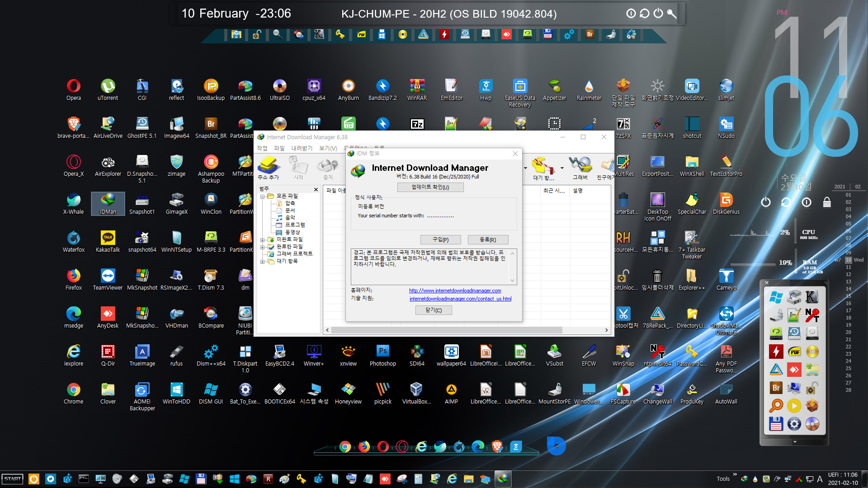Close the right-side launcher panel with its X
Image resolution: width=868 pixels, height=488 pixels.
pyautogui.click(x=767, y=283)
